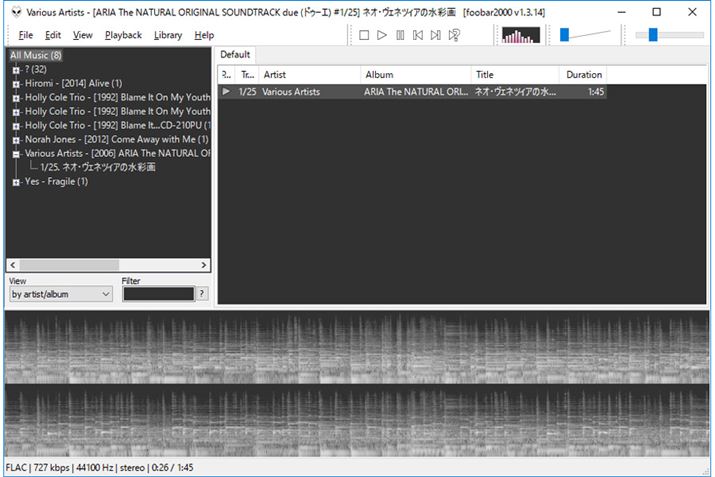The height and width of the screenshot is (477, 715).
Task: Open the View menu
Action: click(x=83, y=35)
